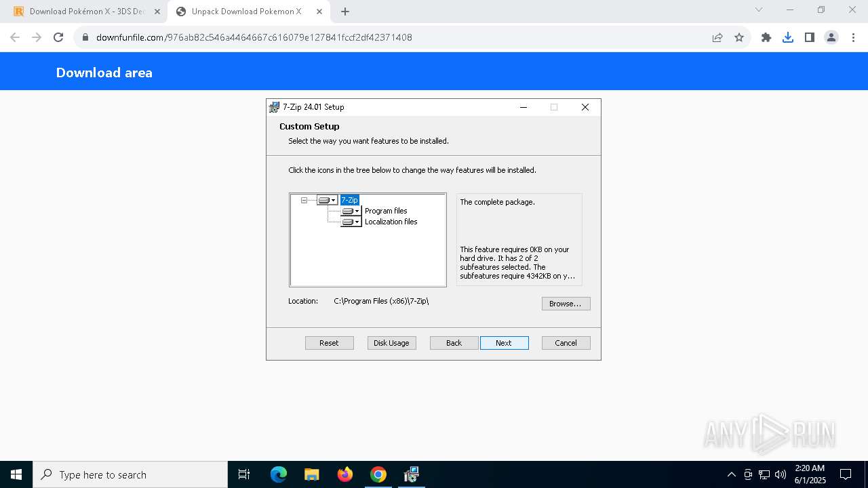Select the Unpack Download Pokemon X tab
This screenshot has width=868, height=488.
(x=247, y=12)
